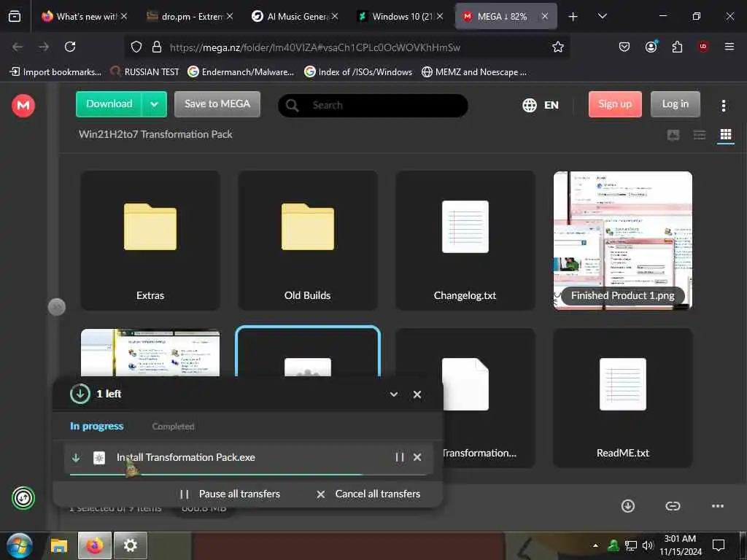Open the Windows Start menu orb

(20, 545)
